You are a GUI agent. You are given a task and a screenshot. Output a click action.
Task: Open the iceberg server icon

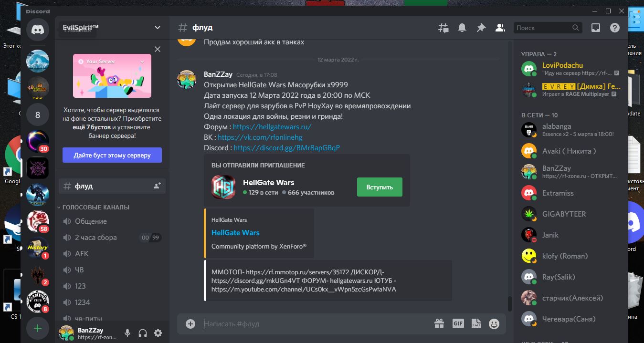[38, 61]
